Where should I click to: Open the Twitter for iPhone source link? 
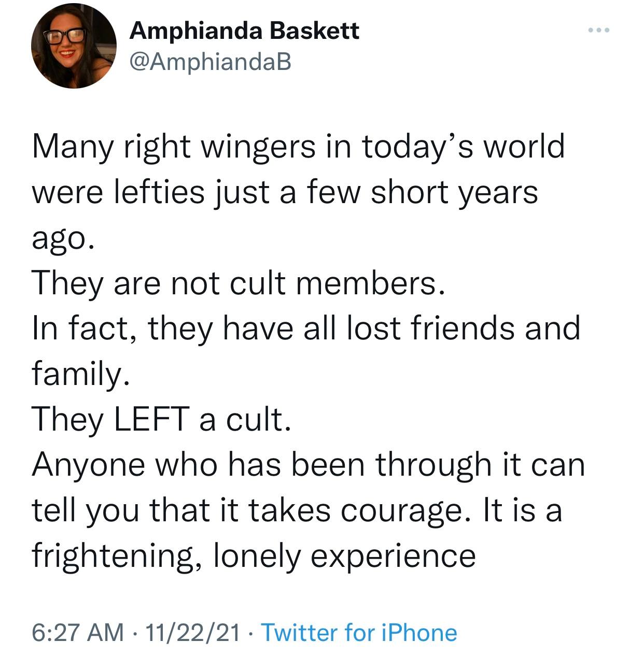click(359, 633)
